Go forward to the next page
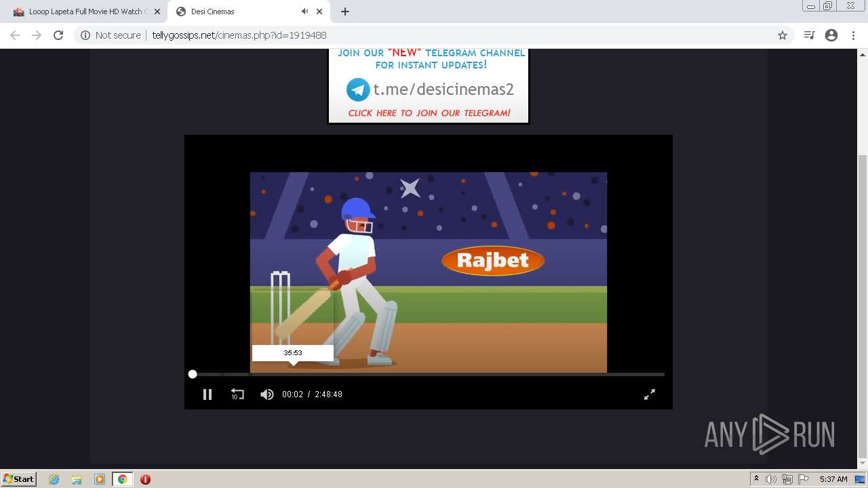Viewport: 868px width, 488px height. click(x=37, y=35)
